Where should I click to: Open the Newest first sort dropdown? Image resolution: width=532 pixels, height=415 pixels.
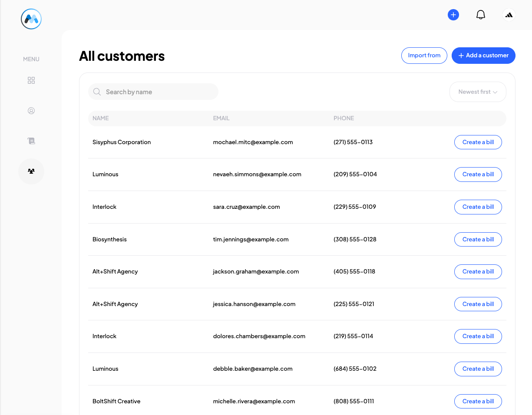tap(478, 92)
